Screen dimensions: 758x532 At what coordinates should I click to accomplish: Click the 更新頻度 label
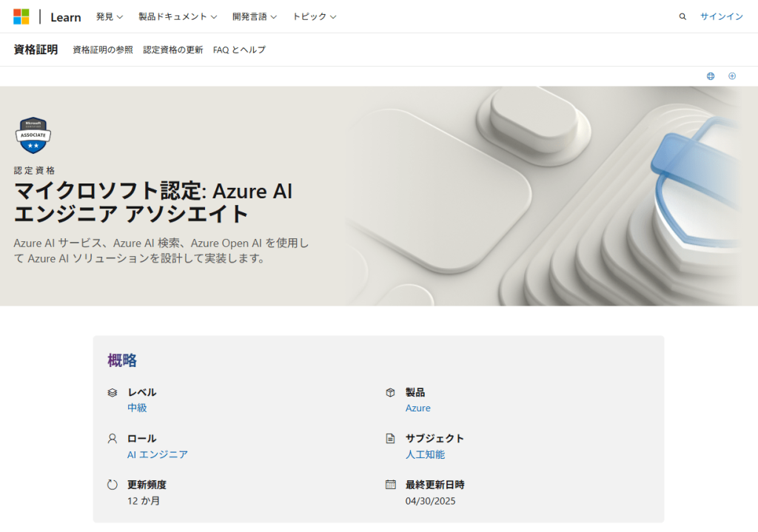tap(147, 485)
